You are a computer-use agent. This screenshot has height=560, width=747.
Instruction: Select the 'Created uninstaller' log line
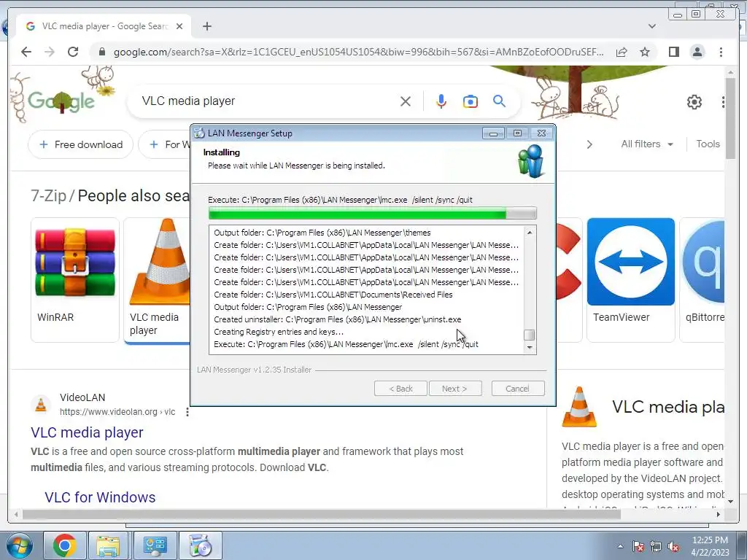(x=337, y=319)
